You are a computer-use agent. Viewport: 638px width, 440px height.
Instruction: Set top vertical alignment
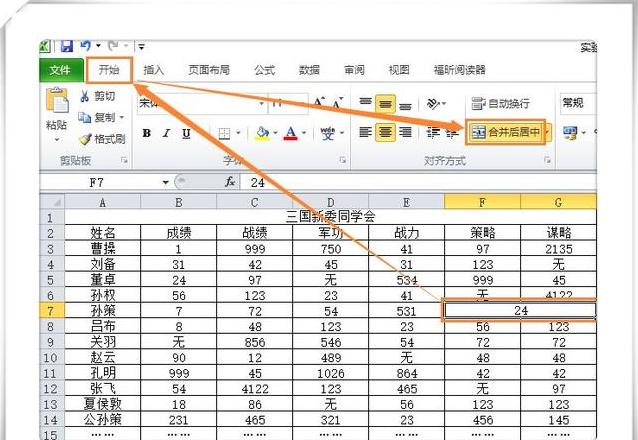pos(365,103)
